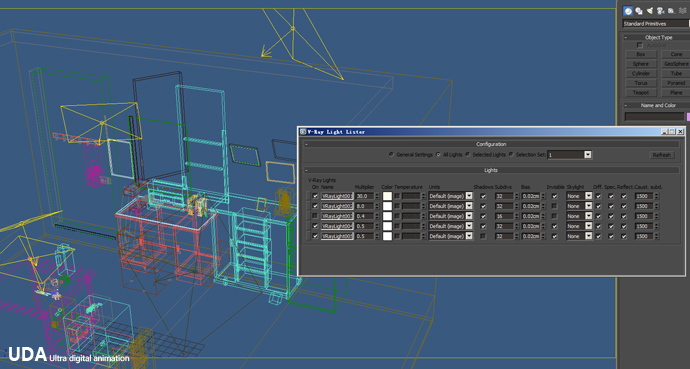Select the Selection Set radio button
Viewport: 690px width, 369px height.
(x=511, y=155)
